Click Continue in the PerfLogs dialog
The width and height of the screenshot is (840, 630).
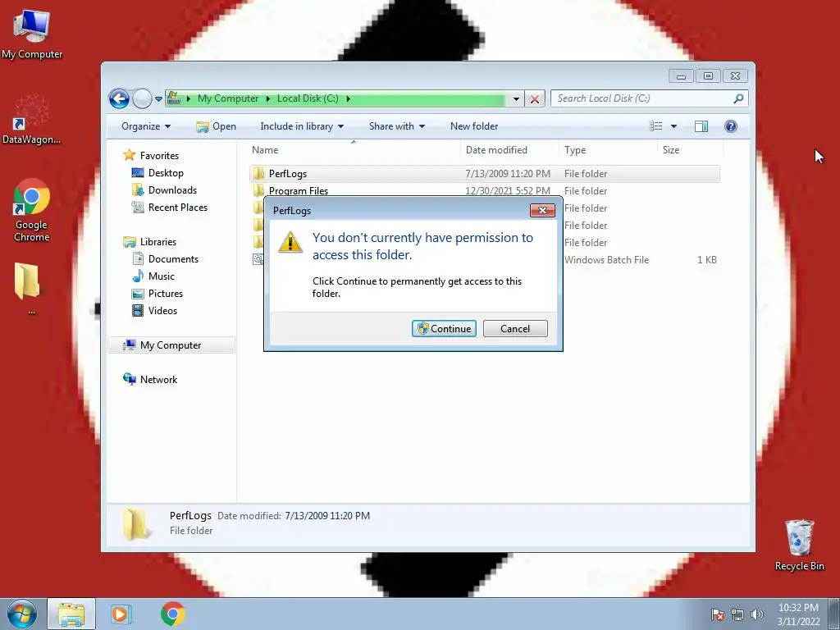coord(444,328)
